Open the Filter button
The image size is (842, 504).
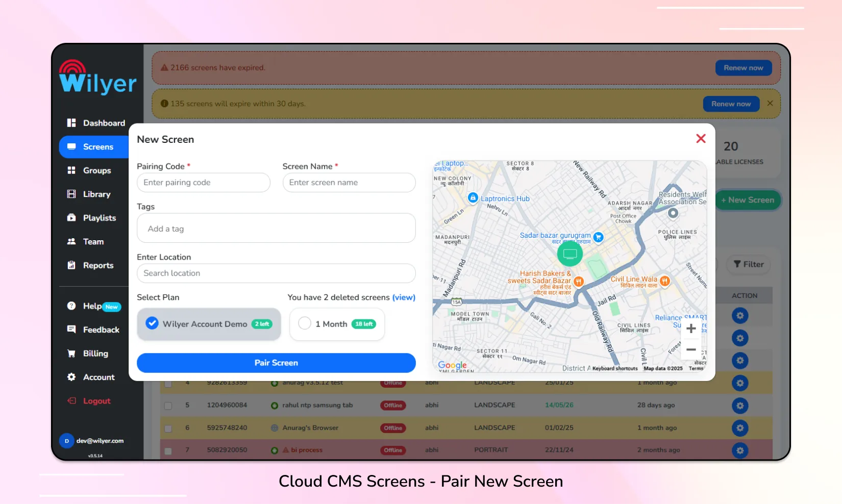(x=749, y=264)
